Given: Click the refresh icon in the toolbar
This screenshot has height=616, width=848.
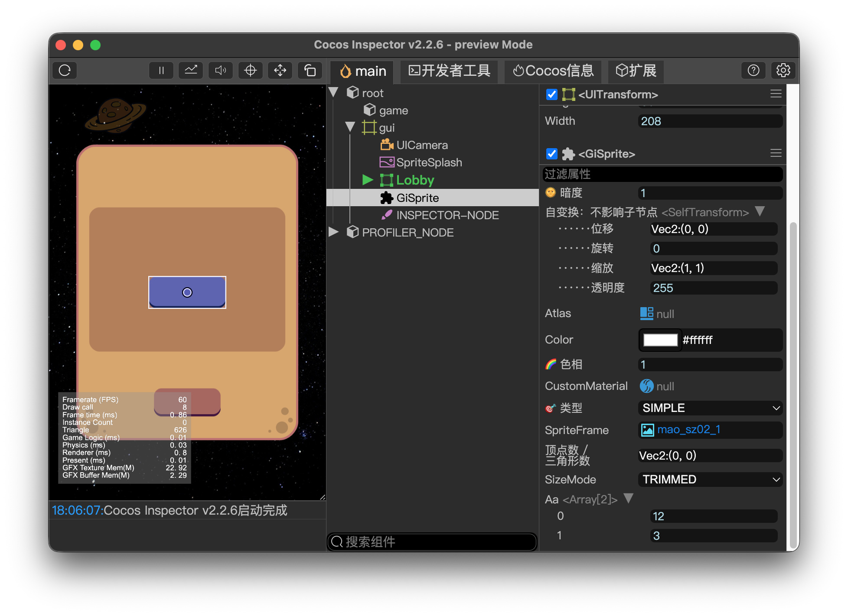Looking at the screenshot, I should (65, 71).
